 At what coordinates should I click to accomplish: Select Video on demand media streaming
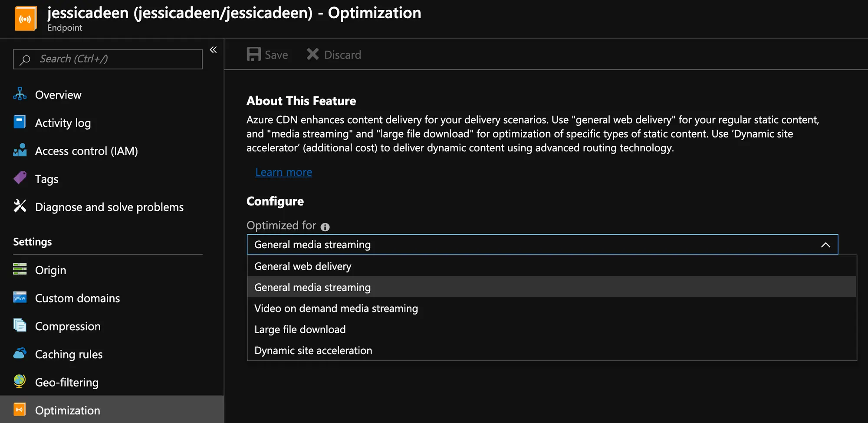click(552, 308)
